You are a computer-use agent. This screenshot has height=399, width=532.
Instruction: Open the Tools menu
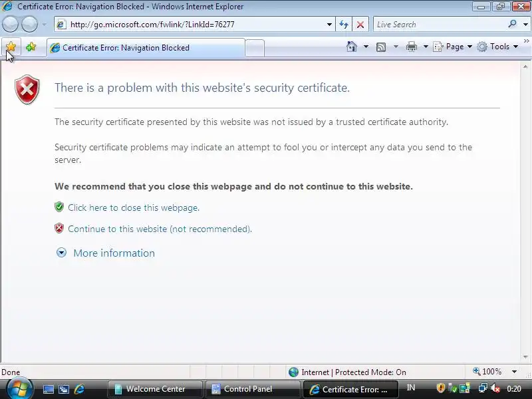tap(497, 47)
